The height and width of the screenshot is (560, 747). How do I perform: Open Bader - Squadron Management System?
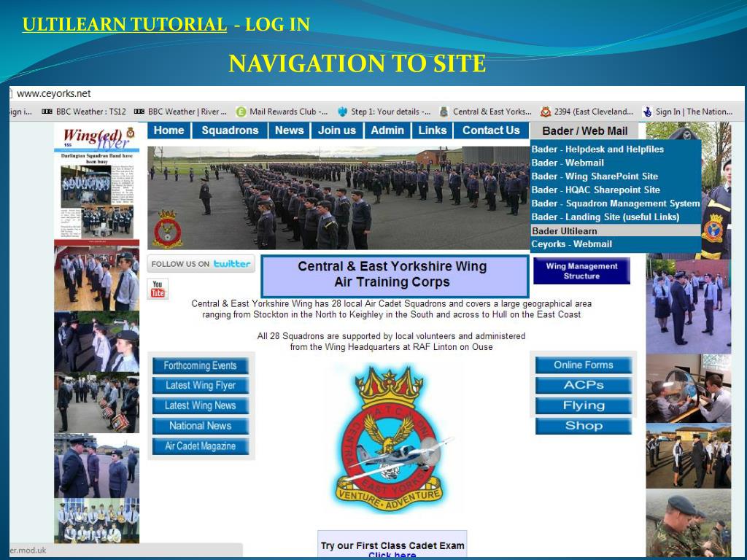pos(616,203)
